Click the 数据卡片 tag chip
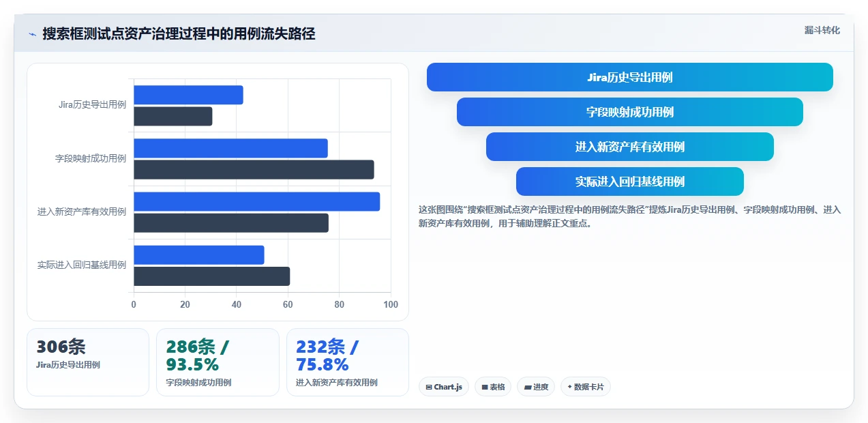Screen dimensions: 868x423 [586, 387]
